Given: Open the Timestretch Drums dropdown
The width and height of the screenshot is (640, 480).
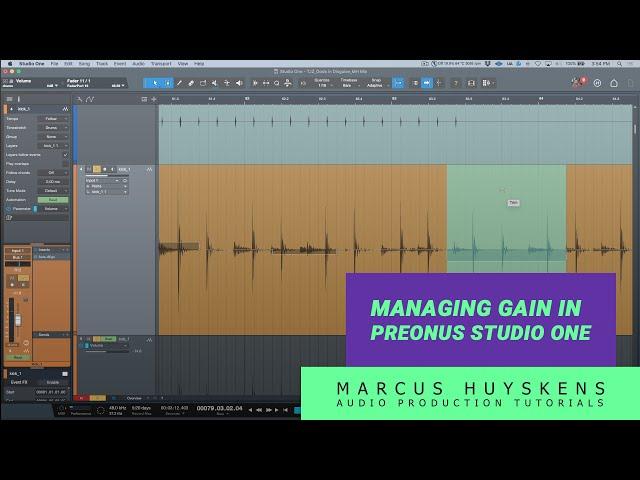Looking at the screenshot, I should click(x=53, y=128).
